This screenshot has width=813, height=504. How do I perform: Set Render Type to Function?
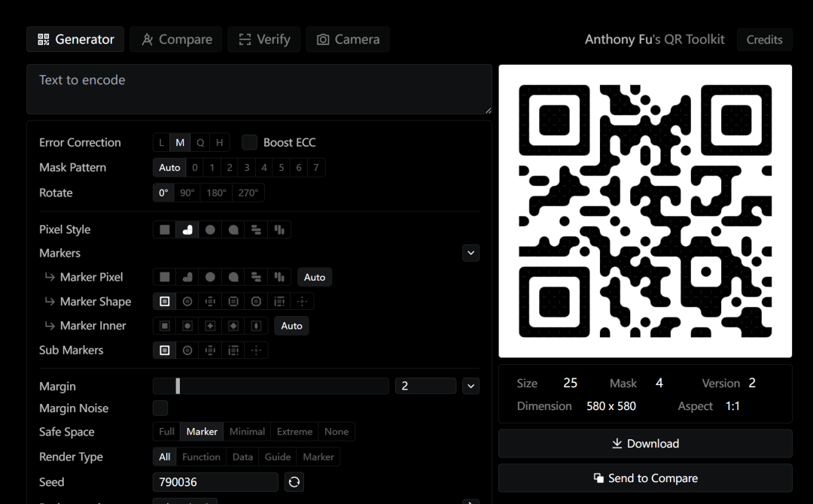tap(201, 457)
